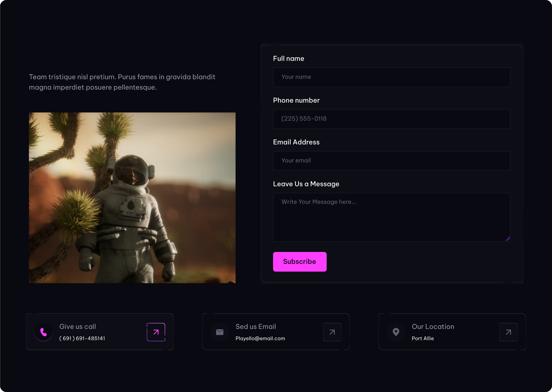
Task: Click the arrow icon in Sed us Email card
Action: (332, 332)
